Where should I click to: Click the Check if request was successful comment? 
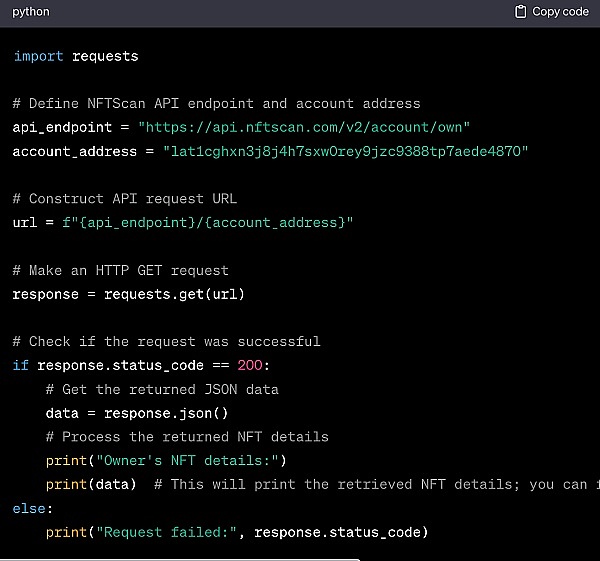tap(166, 341)
